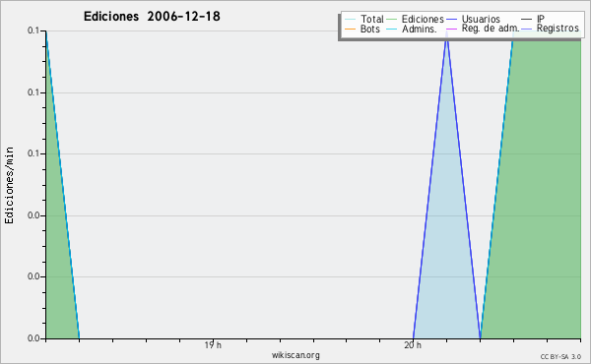Select the Reg. de adm. legend label

click(491, 29)
